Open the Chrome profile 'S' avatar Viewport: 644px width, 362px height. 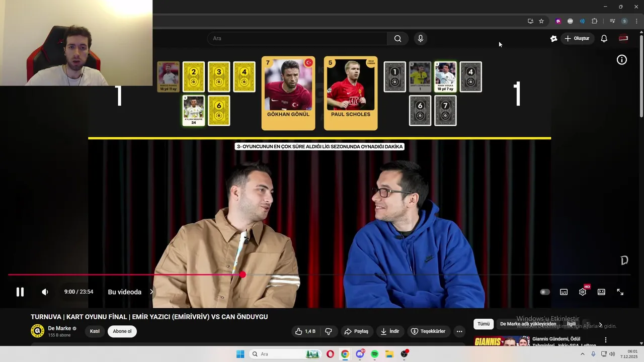pyautogui.click(x=624, y=21)
